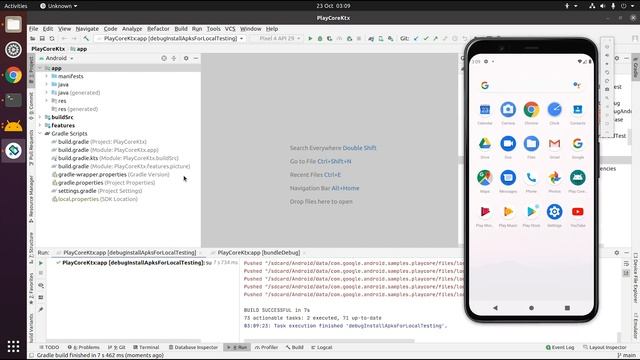Viewport: 640px width, 360px height.
Task: Click the Open folder toolbar icon
Action: coord(32,38)
